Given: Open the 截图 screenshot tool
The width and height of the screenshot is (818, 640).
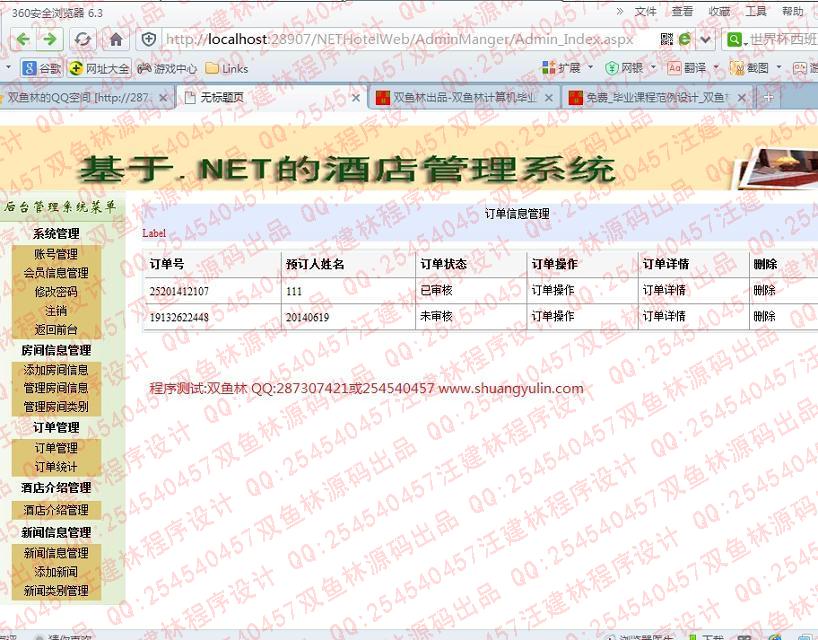Looking at the screenshot, I should click(749, 68).
